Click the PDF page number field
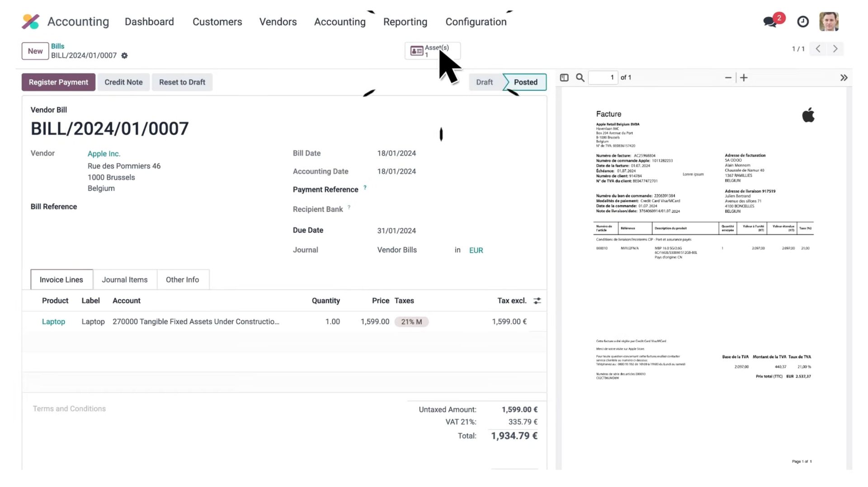 coord(603,78)
